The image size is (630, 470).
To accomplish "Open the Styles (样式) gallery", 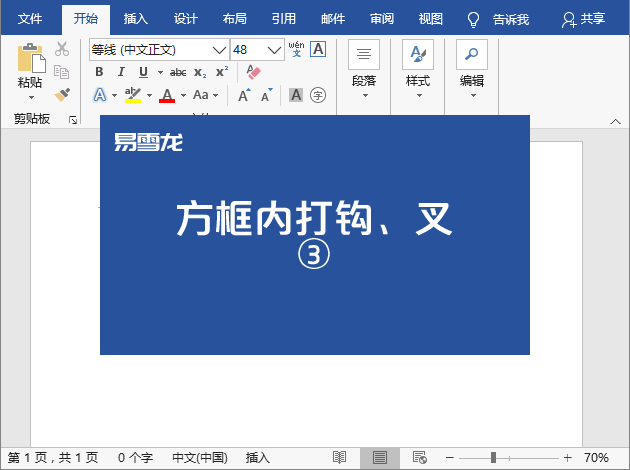I will [x=418, y=69].
